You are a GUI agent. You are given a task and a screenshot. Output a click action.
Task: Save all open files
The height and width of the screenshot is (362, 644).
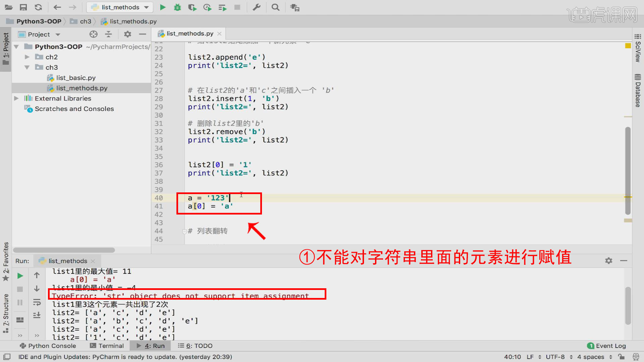click(x=23, y=7)
